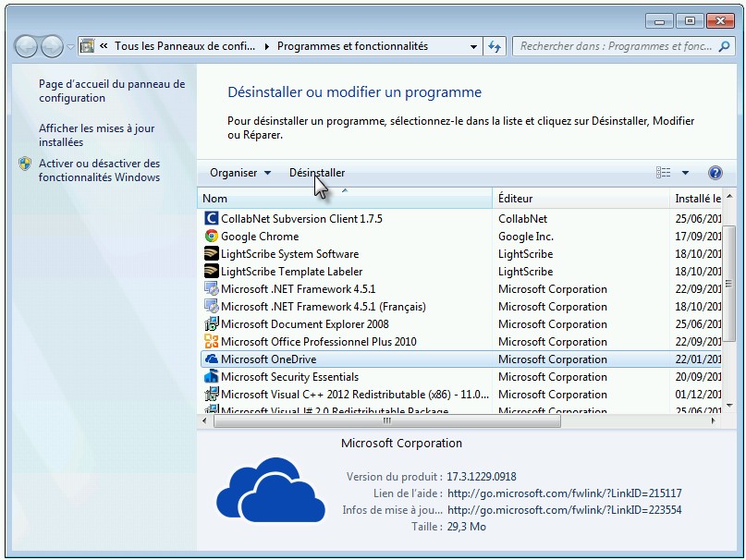Image resolution: width=746 pixels, height=560 pixels.
Task: Click the view mode icon in toolbar
Action: coord(663,173)
